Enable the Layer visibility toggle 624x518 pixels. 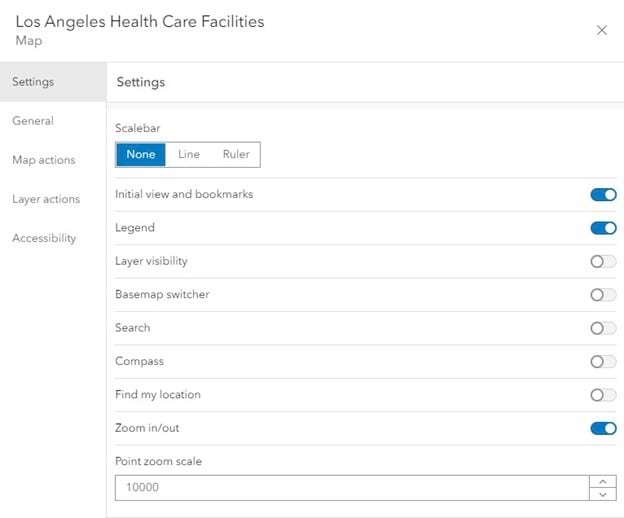[x=603, y=261]
